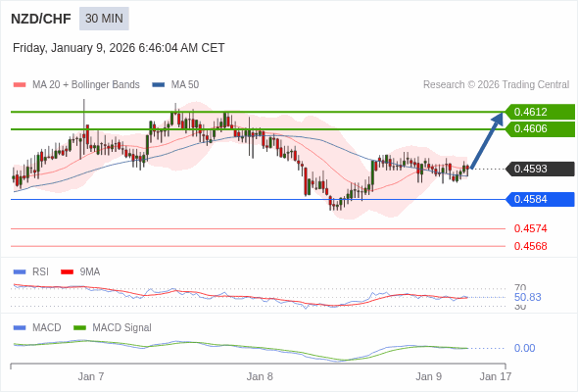This screenshot has width=578, height=392.
Task: Click the 0.4593 current price tag
Action: (541, 169)
